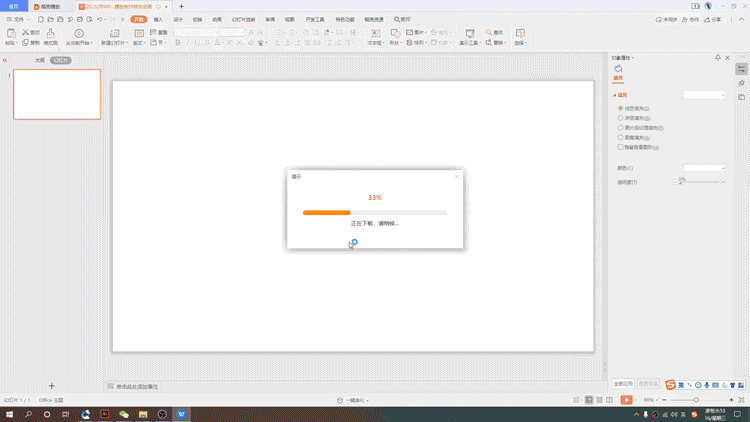Open a new document tab
The image size is (750, 422).
[181, 6]
